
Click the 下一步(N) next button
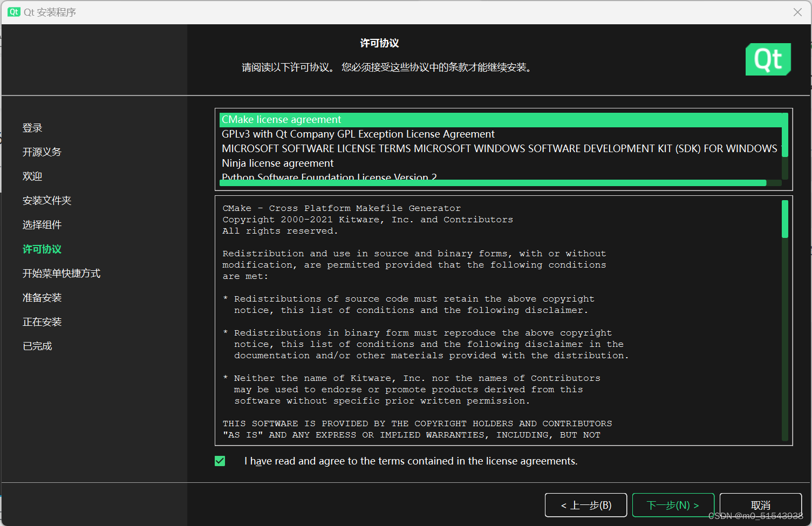tap(673, 505)
